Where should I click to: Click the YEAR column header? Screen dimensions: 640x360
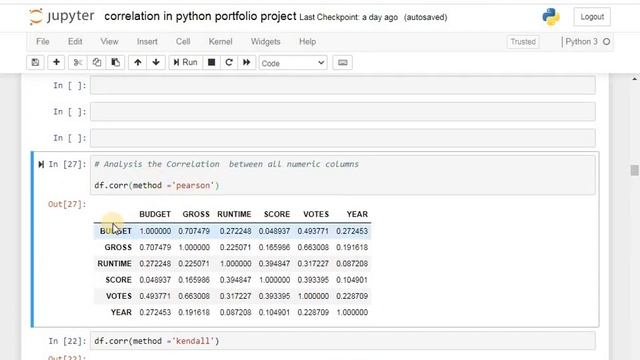click(357, 214)
